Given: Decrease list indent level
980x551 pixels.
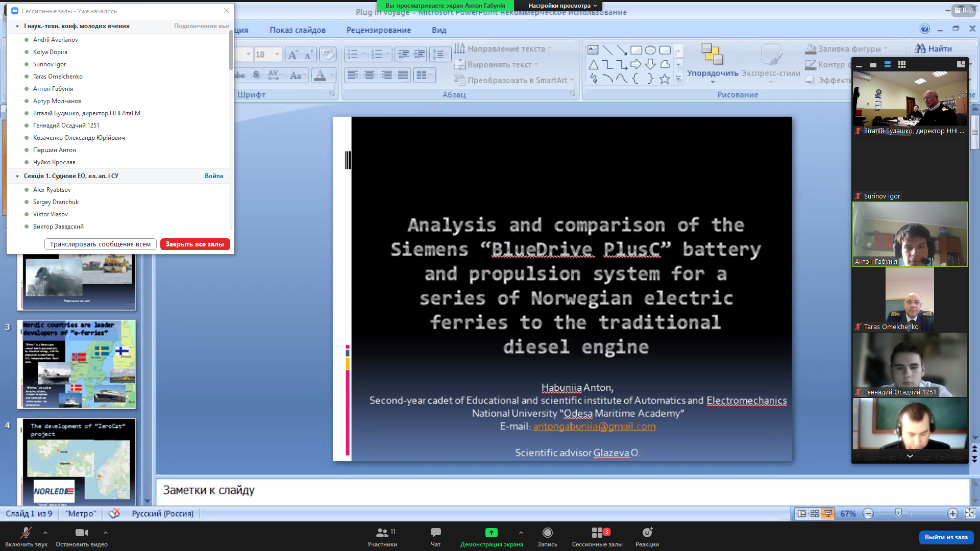Looking at the screenshot, I should click(403, 55).
